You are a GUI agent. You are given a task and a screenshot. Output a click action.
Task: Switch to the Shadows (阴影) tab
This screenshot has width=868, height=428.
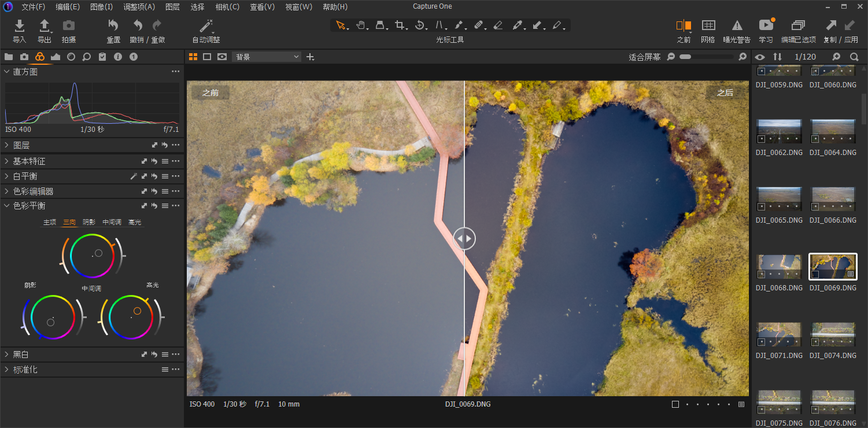pyautogui.click(x=88, y=222)
